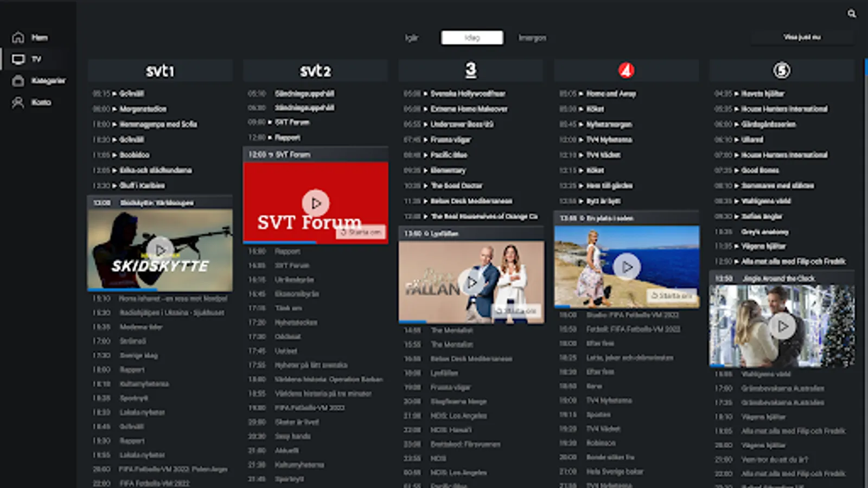Play Jingle Around the Clock on Kanal 5

click(782, 326)
